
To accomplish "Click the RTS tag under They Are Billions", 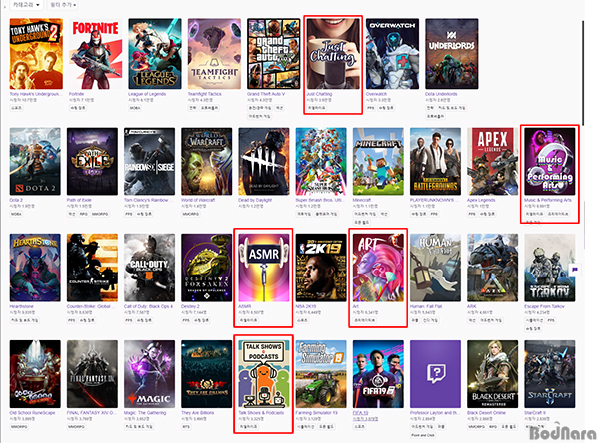I will [x=186, y=427].
